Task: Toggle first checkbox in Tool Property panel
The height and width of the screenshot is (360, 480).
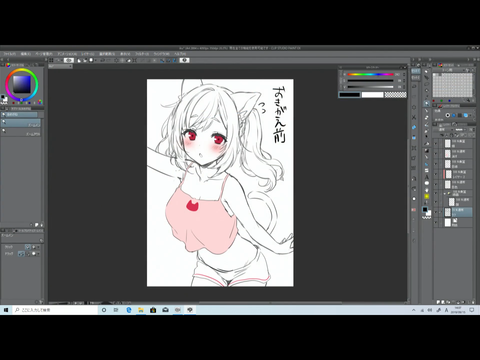Action: [x=28, y=247]
